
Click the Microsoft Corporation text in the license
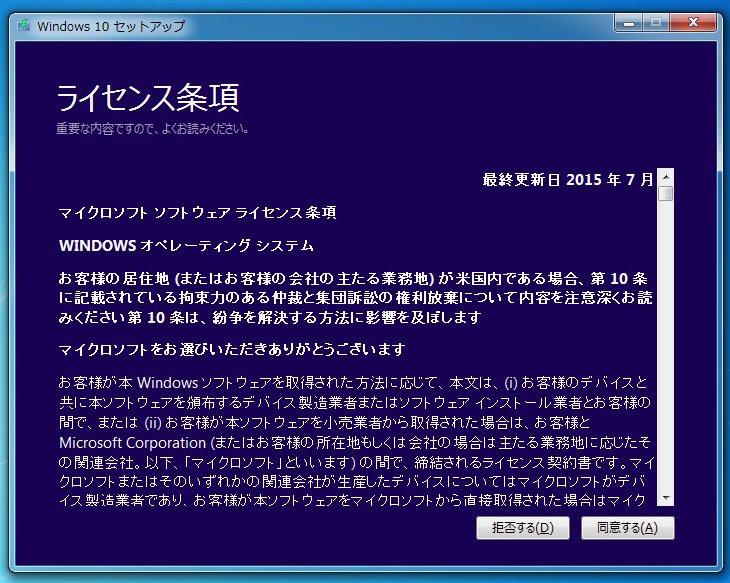tap(132, 442)
